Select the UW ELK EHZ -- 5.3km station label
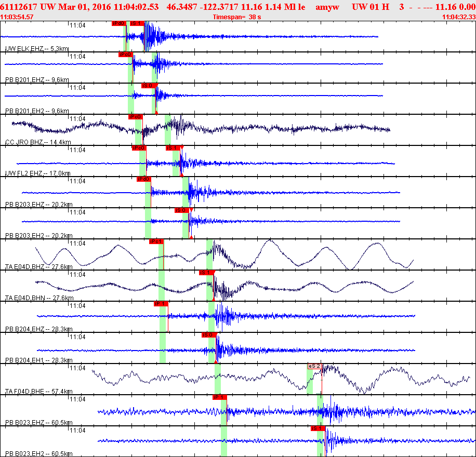The height and width of the screenshot is (457, 476). 37,48
